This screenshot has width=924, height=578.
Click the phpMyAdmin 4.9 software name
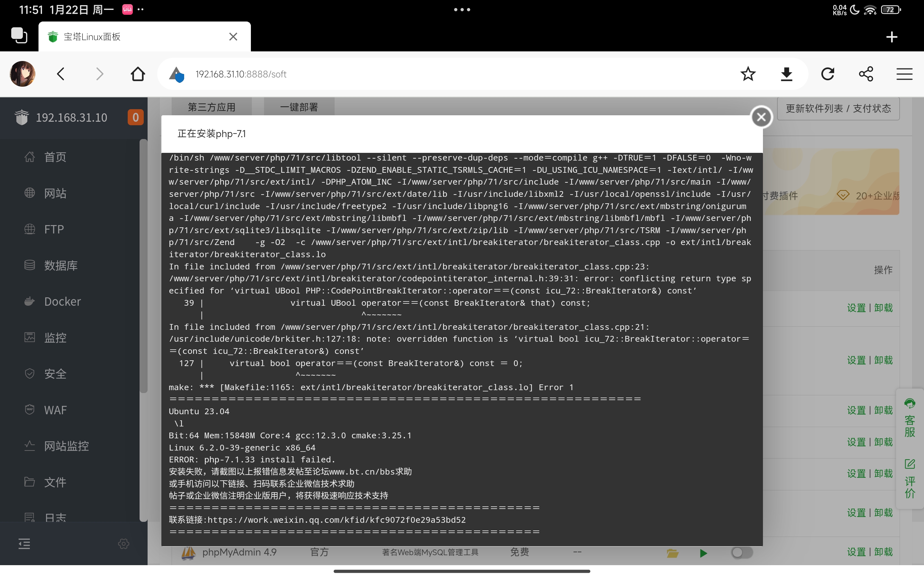click(239, 552)
